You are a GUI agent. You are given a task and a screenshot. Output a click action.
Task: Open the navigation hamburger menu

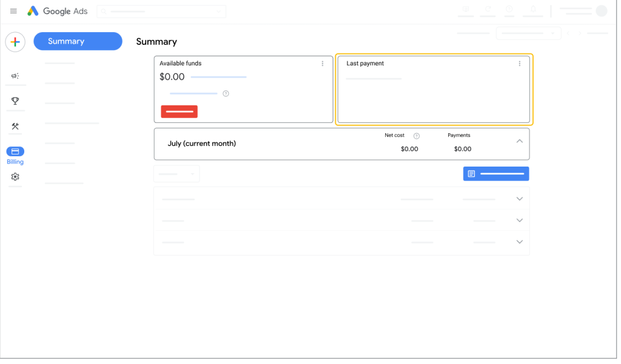coord(13,10)
